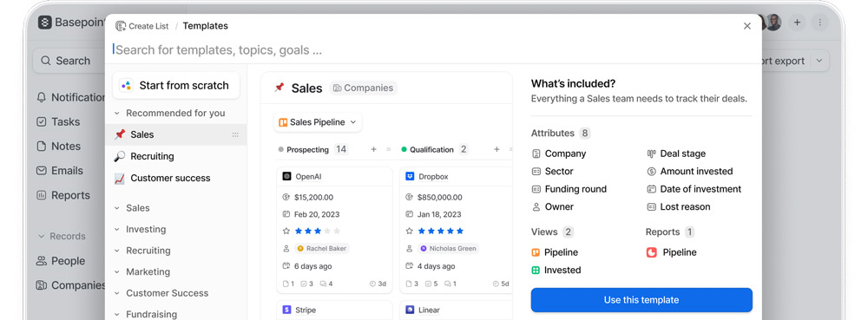Click Qualification column options handle

click(x=510, y=149)
